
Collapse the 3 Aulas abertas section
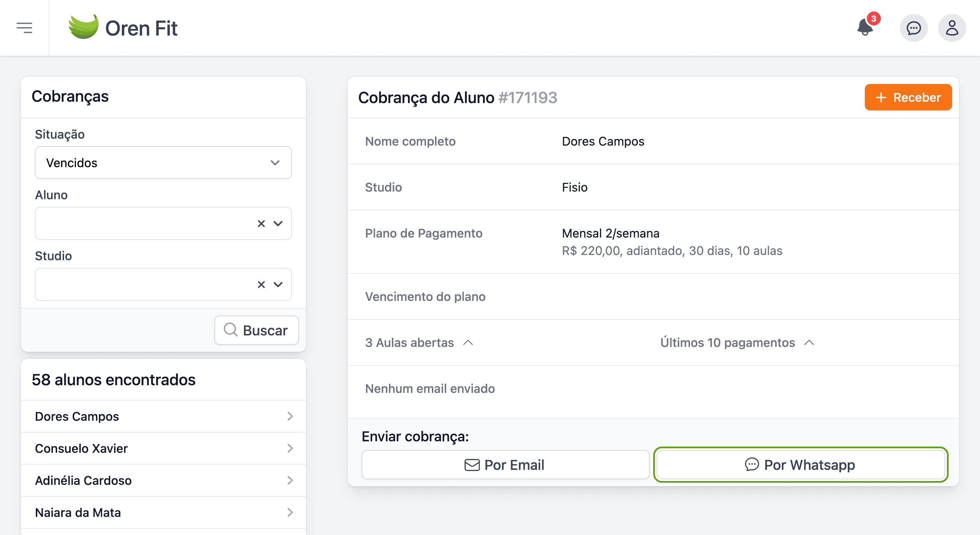419,342
